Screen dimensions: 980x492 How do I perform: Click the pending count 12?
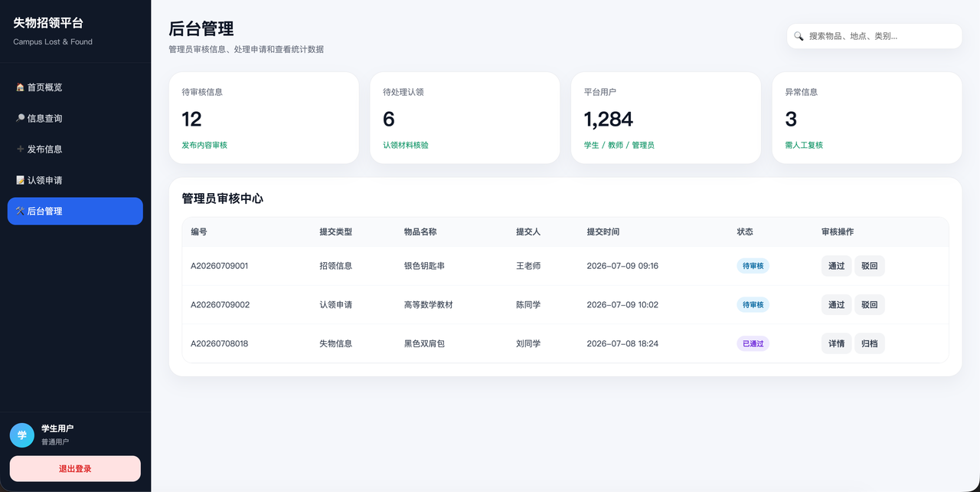pyautogui.click(x=191, y=119)
